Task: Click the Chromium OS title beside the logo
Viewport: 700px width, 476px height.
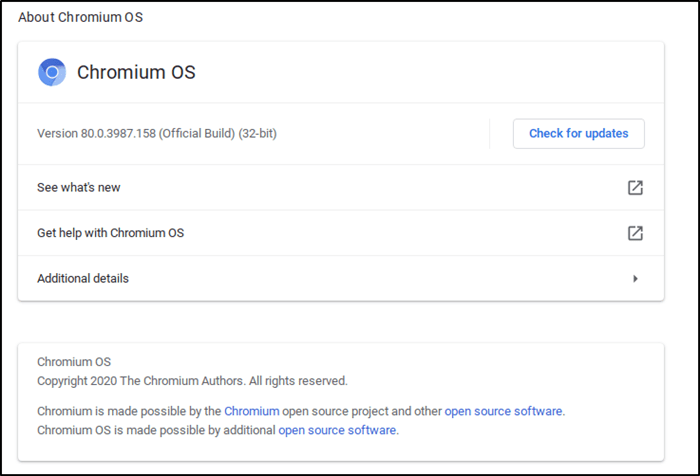Action: 136,72
